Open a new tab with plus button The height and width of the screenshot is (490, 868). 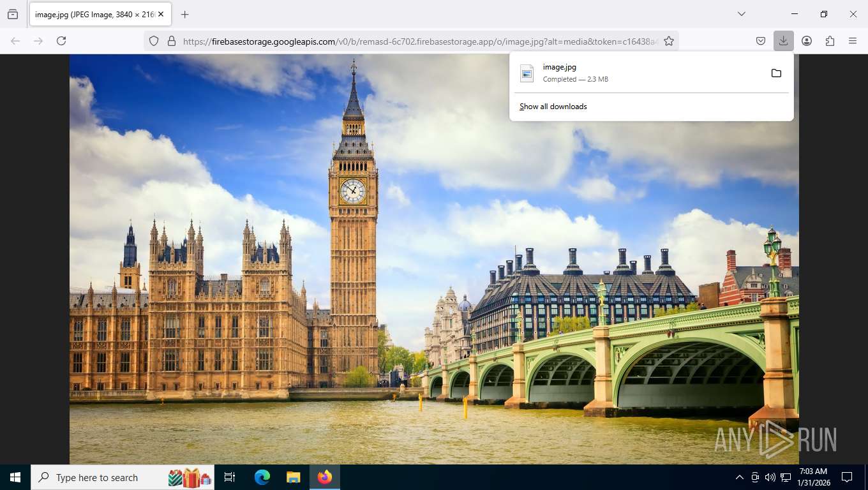click(x=185, y=14)
